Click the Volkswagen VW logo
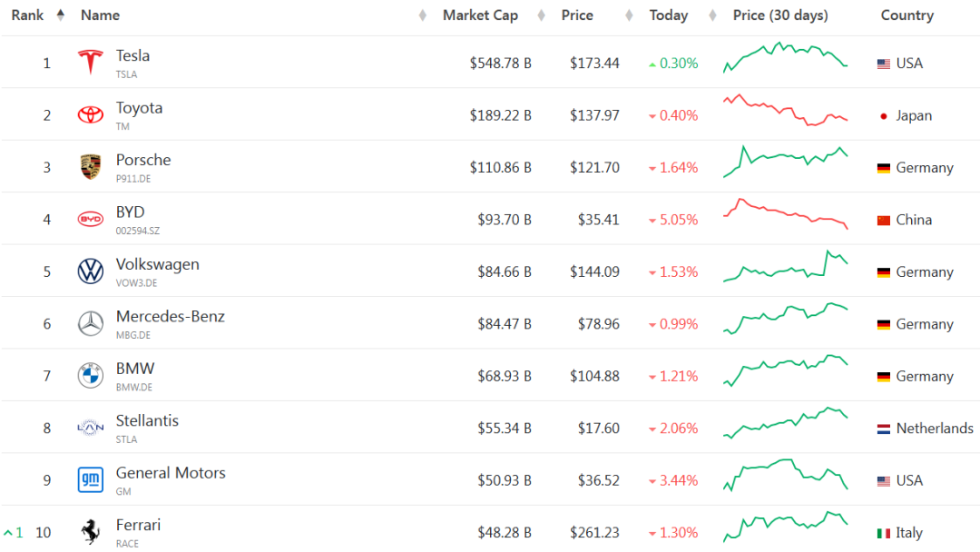The width and height of the screenshot is (980, 552). pyautogui.click(x=90, y=271)
